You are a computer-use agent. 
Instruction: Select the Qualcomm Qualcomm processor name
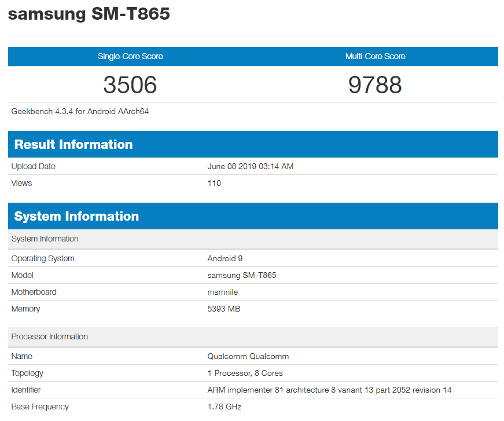point(248,356)
